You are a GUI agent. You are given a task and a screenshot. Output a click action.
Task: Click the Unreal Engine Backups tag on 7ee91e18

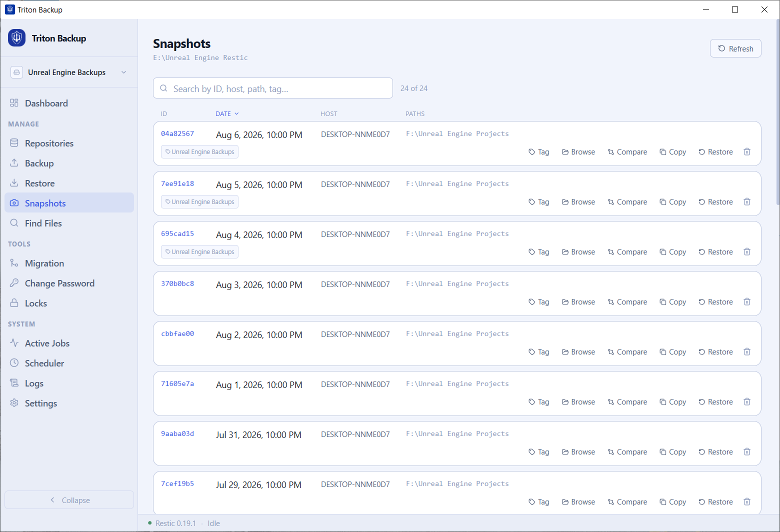(199, 202)
